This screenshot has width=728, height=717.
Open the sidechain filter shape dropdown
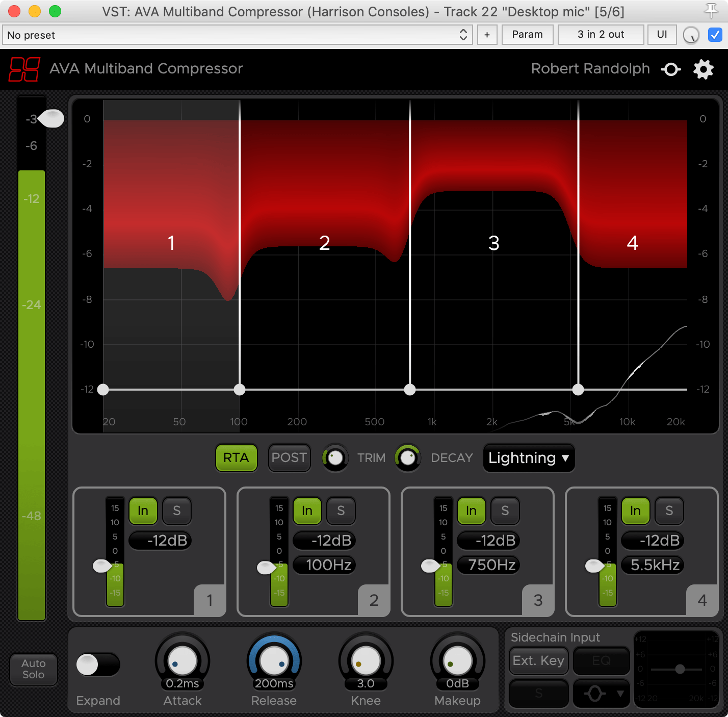click(602, 694)
